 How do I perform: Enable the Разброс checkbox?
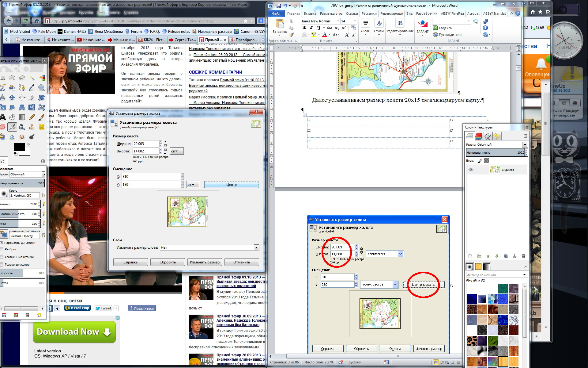click(2, 249)
